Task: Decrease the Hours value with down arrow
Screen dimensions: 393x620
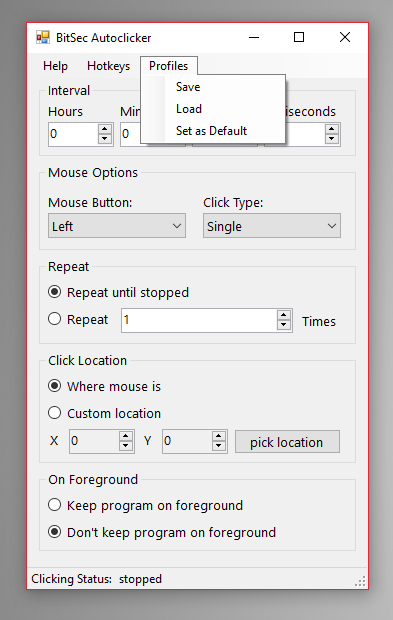Action: tap(105, 139)
